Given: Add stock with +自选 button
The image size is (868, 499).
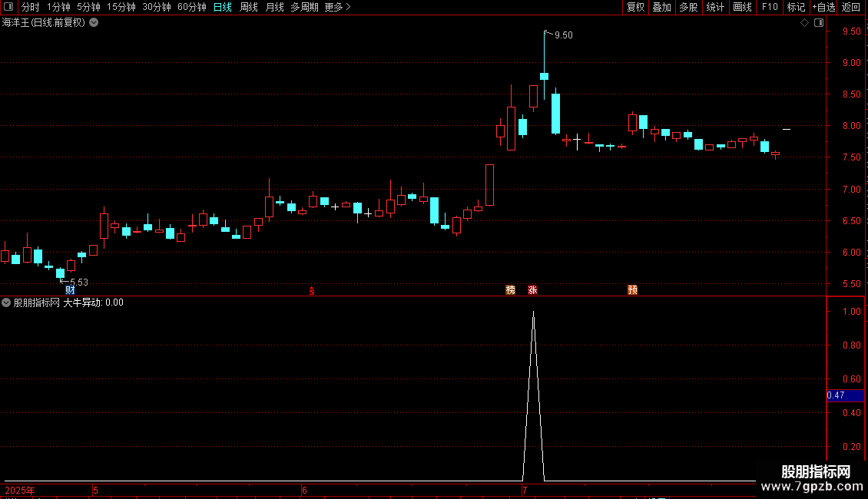Looking at the screenshot, I should (823, 7).
